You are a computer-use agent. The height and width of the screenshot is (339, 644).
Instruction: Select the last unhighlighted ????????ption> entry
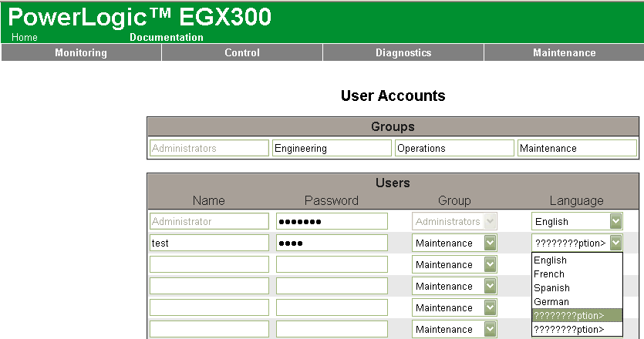(577, 329)
